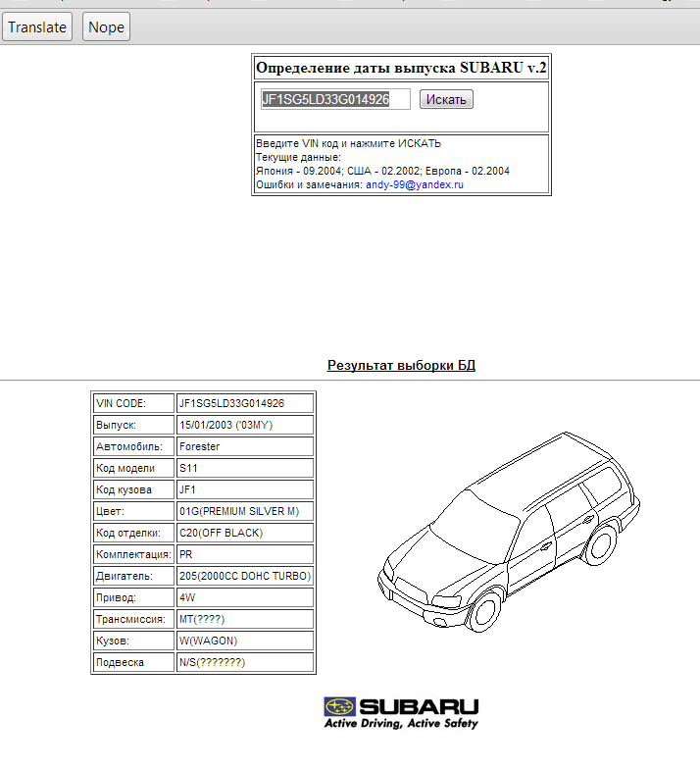Click 'Ошибки и замечания:' text
This screenshot has height=770, width=700.
(x=309, y=184)
